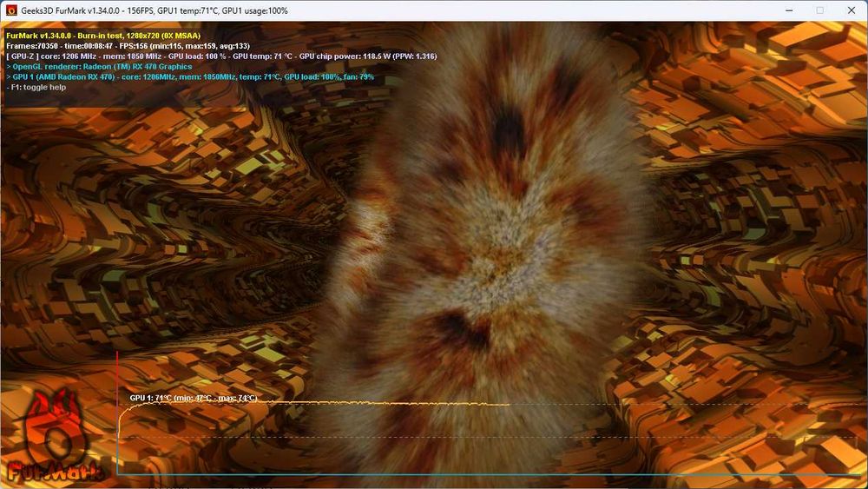The image size is (868, 489).
Task: Click the window title 'Geeks3D FurMark v1.34.0.0'
Action: coord(70,10)
